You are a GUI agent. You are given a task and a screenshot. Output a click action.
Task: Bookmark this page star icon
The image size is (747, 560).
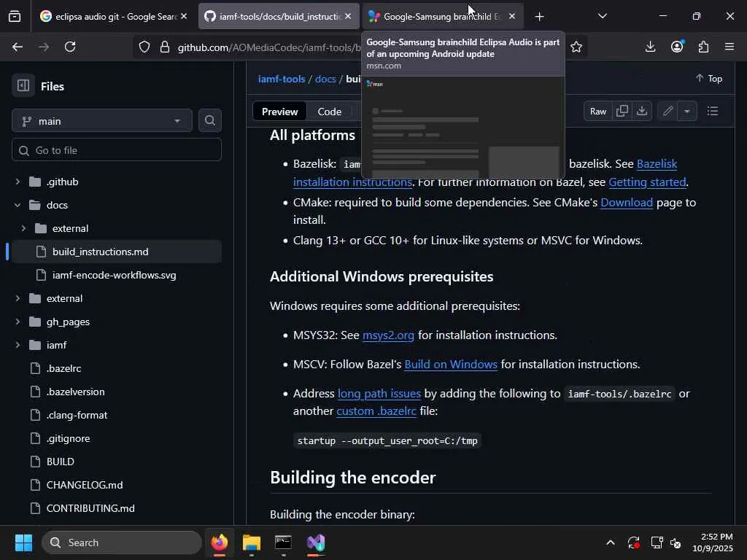[576, 47]
